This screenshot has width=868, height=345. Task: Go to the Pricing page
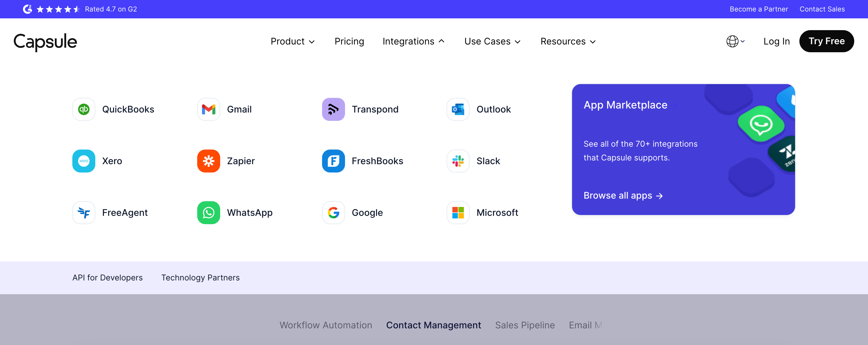click(x=349, y=41)
